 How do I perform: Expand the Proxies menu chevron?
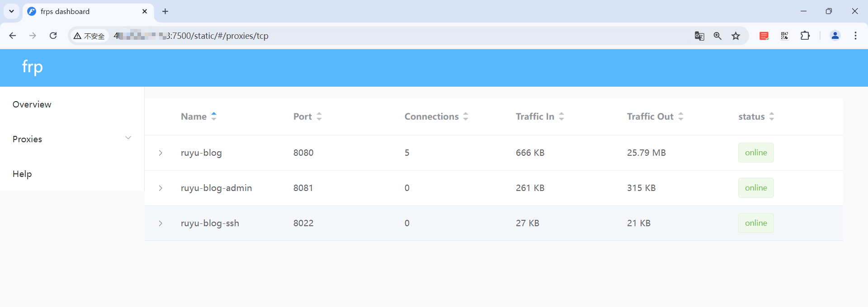click(x=128, y=138)
